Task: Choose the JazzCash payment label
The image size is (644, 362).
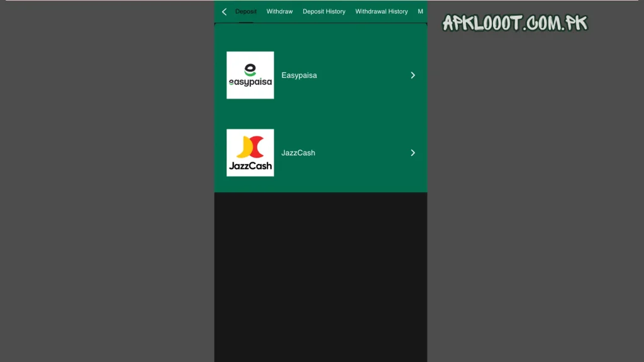Action: 298,153
